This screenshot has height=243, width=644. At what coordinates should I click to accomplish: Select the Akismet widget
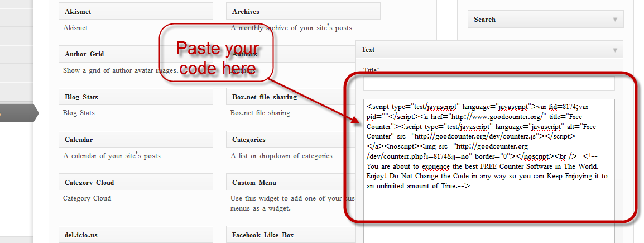pos(136,12)
